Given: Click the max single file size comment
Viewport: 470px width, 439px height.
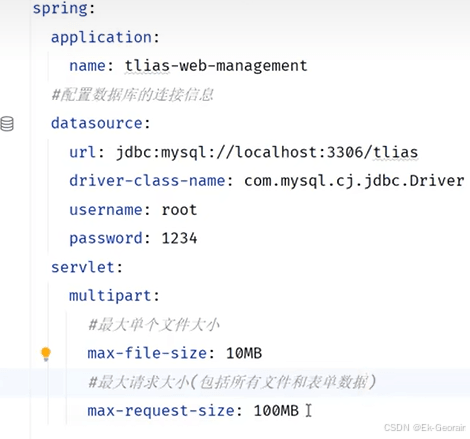Looking at the screenshot, I should point(154,325).
